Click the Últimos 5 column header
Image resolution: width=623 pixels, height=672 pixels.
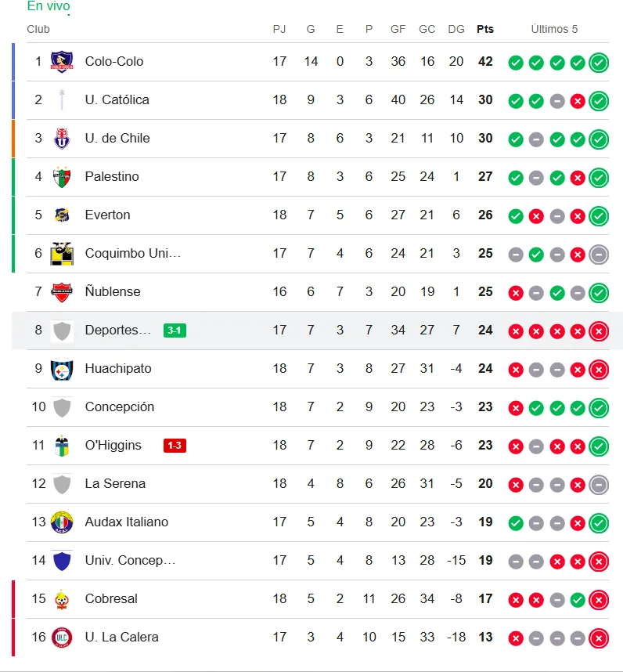click(554, 29)
